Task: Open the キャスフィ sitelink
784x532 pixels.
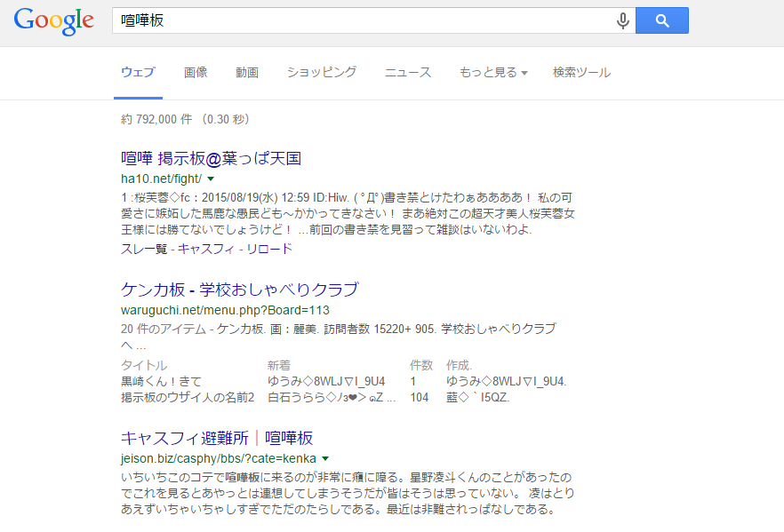Action: [x=206, y=249]
